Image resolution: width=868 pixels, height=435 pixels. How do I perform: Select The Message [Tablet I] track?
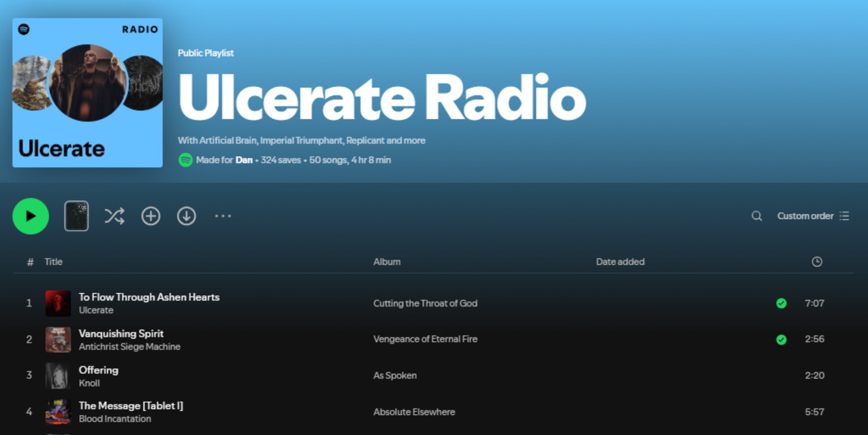[x=131, y=406]
